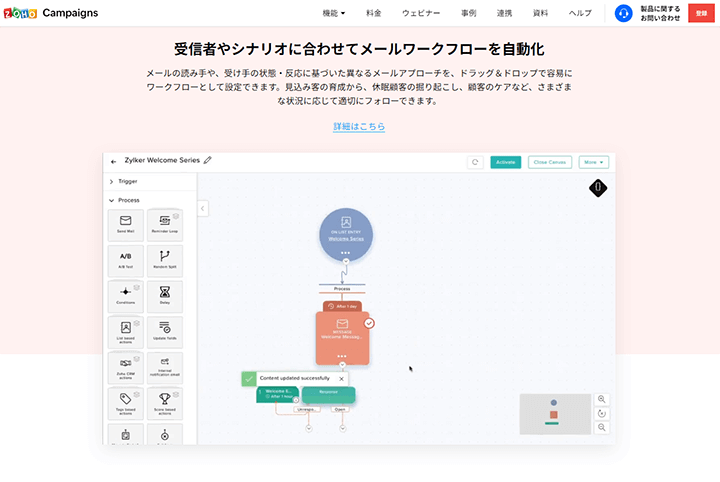The width and height of the screenshot is (720, 482).
Task: Click the red 登録 button
Action: coord(701,13)
